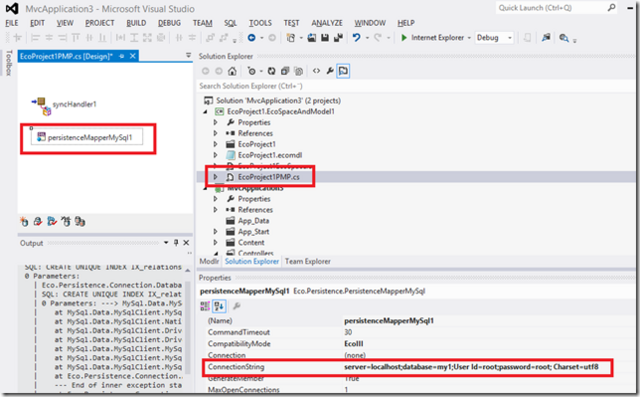The image size is (640, 397).
Task: Toggle Show All Files in Solution Explorer
Action: [298, 71]
